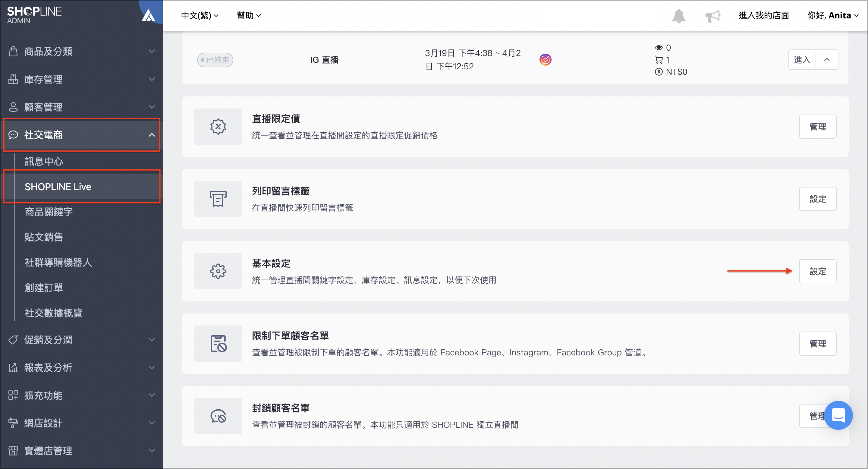Click the 已結束 status badge
Screen dimensions: 868x469
tap(215, 60)
